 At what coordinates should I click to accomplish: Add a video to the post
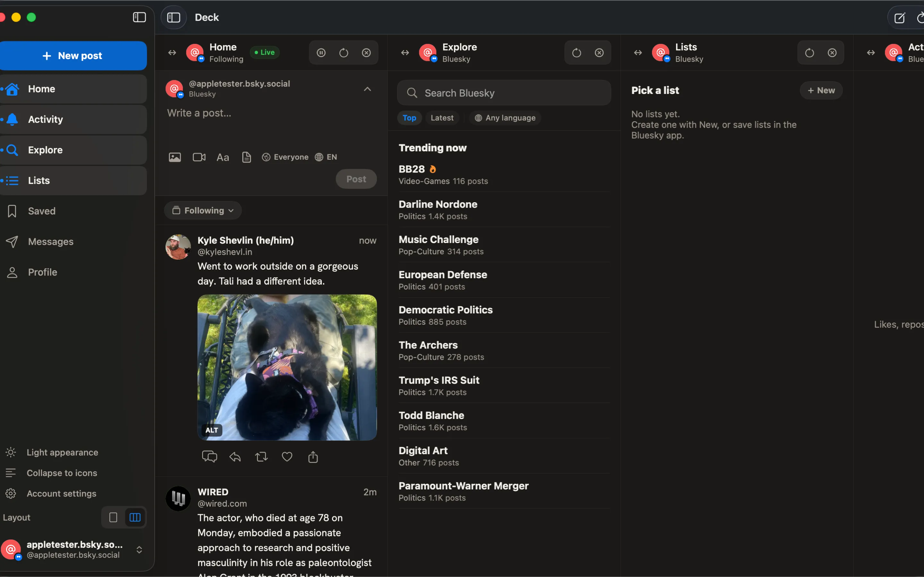(199, 157)
